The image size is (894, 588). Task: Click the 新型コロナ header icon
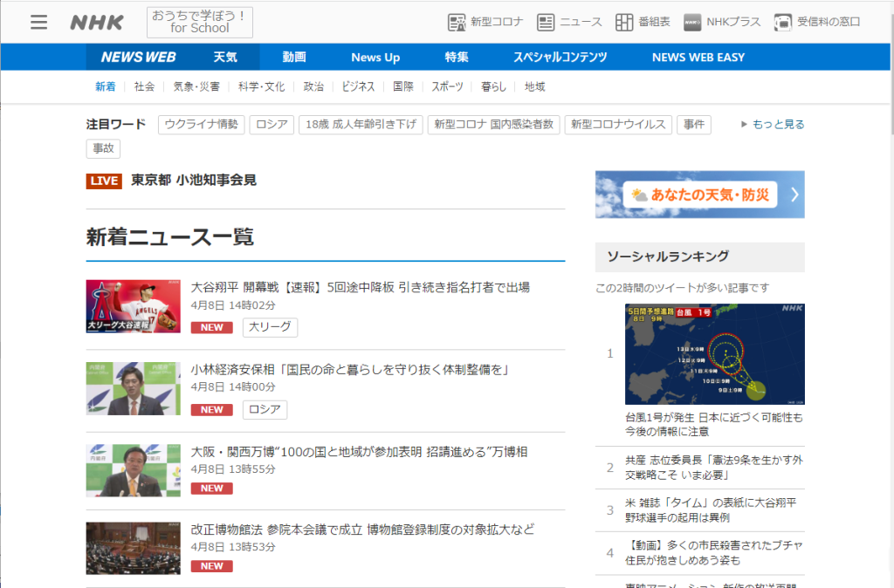coord(457,23)
